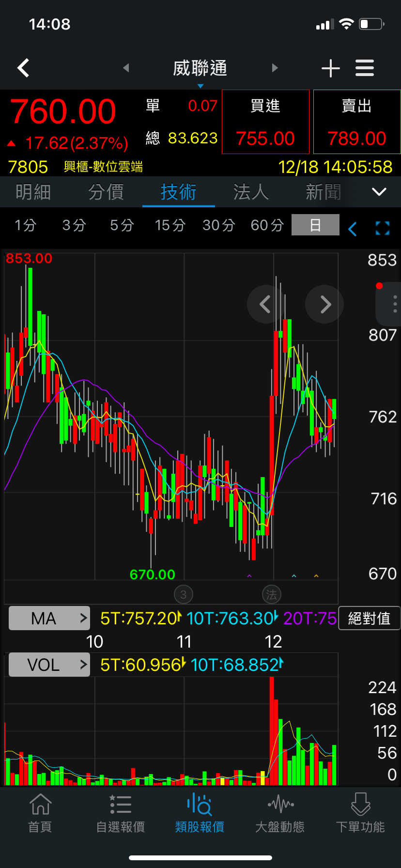Tap the 853.00 high price label

(29, 258)
